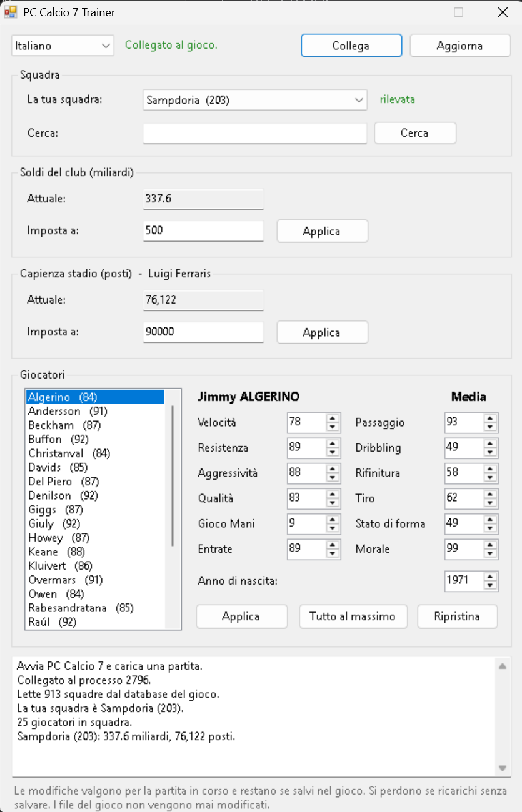The image size is (522, 812).
Task: Click the Aggiorna button
Action: click(459, 46)
